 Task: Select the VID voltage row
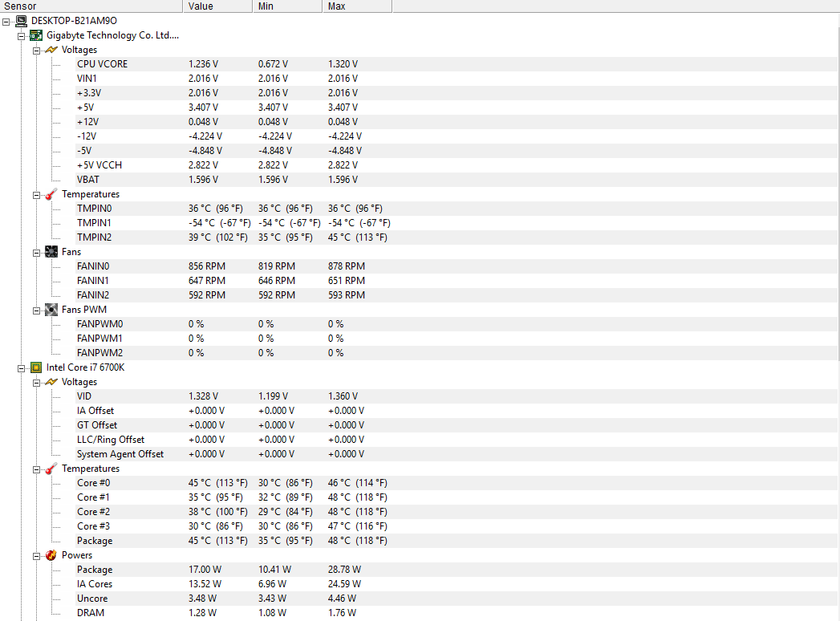457,396
